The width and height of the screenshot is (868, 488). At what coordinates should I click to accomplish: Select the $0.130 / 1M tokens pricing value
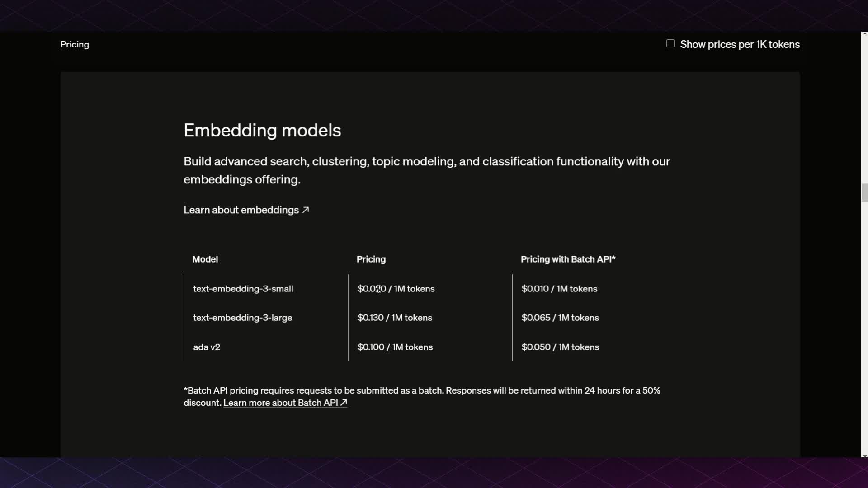click(394, 318)
